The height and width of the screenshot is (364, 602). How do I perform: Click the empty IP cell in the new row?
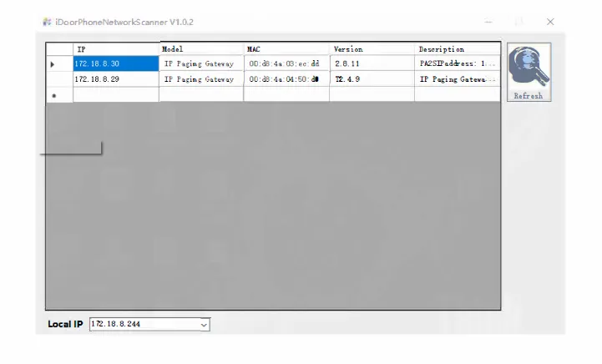115,95
